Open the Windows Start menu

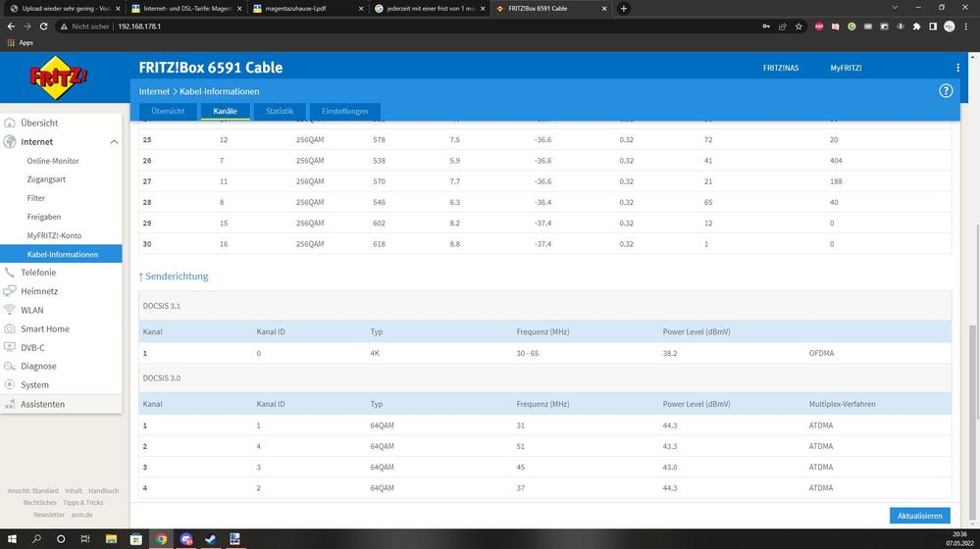pos(11,538)
